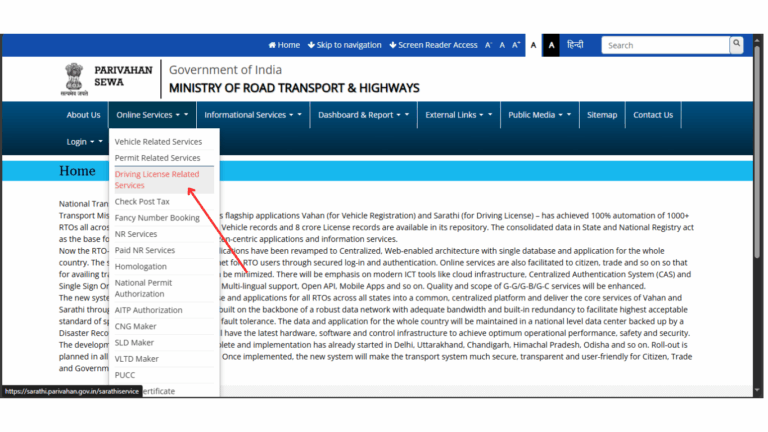Go to the Sitemap link
This screenshot has width=768, height=432.
[602, 115]
